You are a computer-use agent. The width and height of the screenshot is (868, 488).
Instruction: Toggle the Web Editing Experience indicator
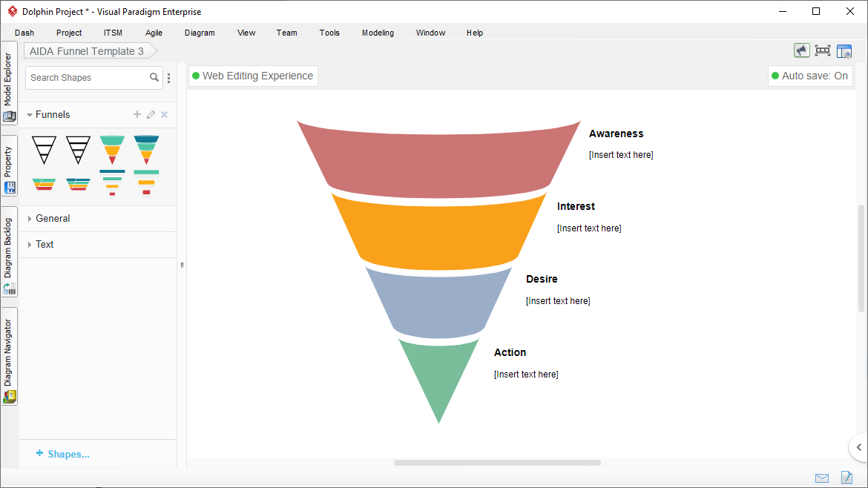(253, 76)
